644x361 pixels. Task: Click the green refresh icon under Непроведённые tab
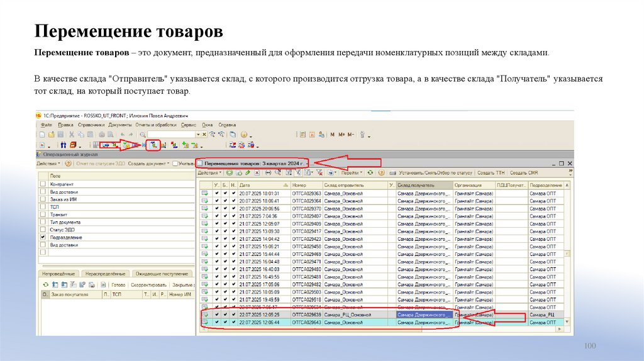coord(45,285)
